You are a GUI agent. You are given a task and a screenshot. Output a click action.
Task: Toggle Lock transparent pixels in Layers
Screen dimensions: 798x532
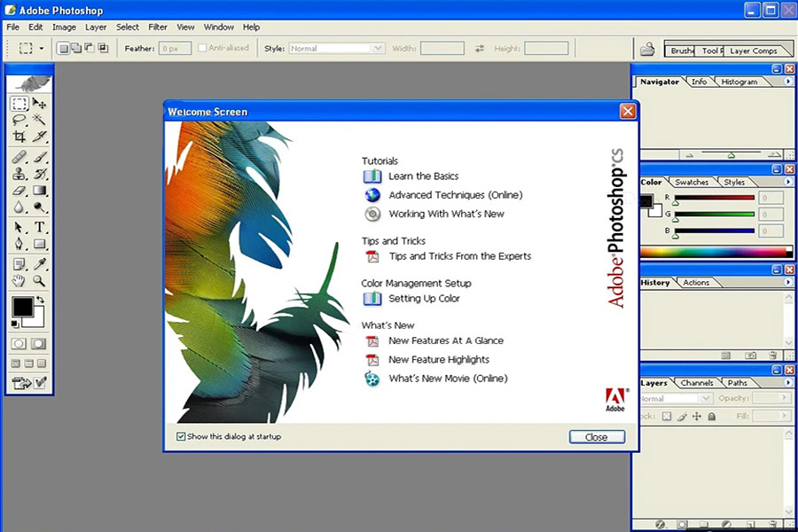667,417
